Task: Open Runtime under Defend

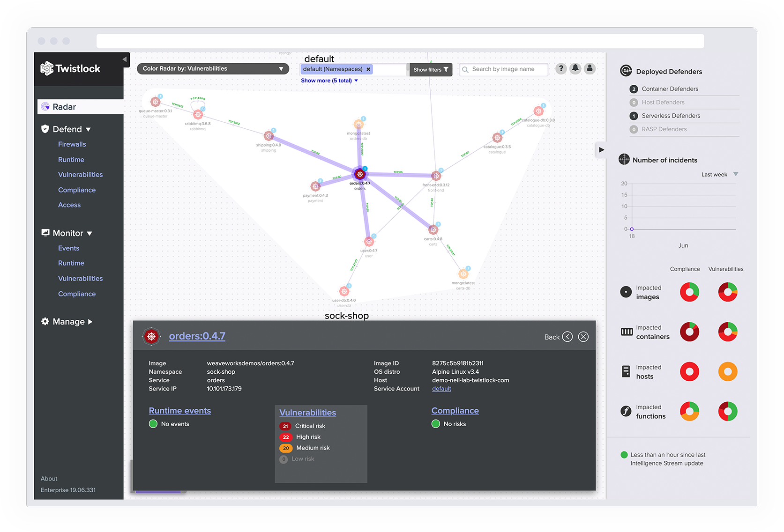Action: point(71,160)
